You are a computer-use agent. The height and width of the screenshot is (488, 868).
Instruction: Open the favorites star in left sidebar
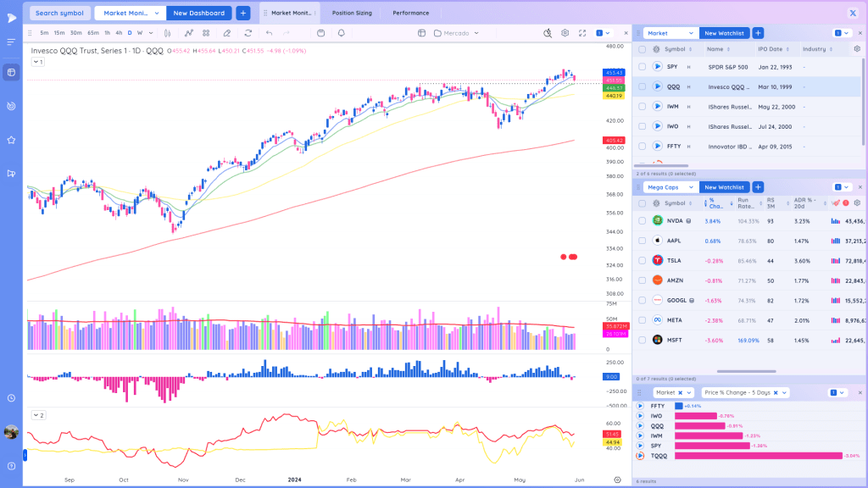click(11, 140)
